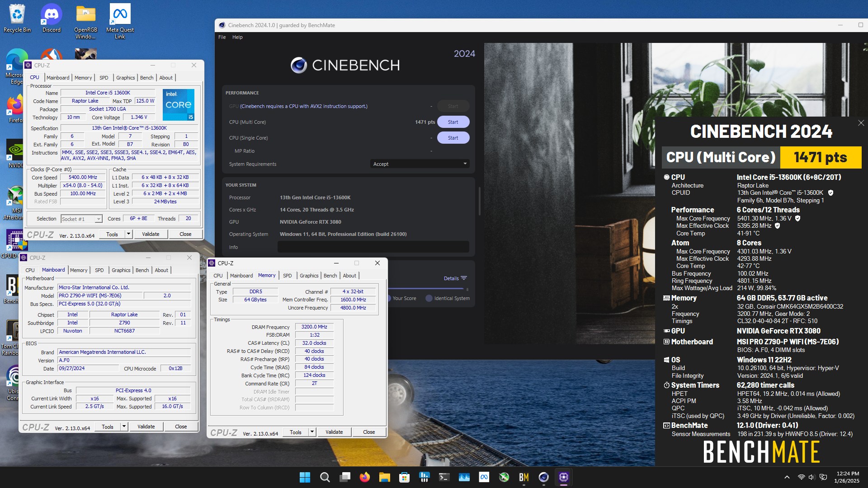
Task: Switch to CPU-Z via taskbar icon
Action: (x=563, y=477)
